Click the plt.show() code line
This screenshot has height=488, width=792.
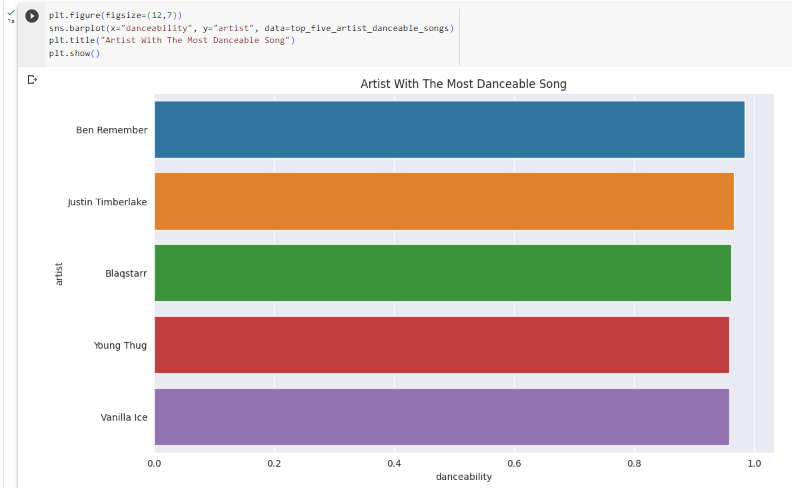(74, 53)
